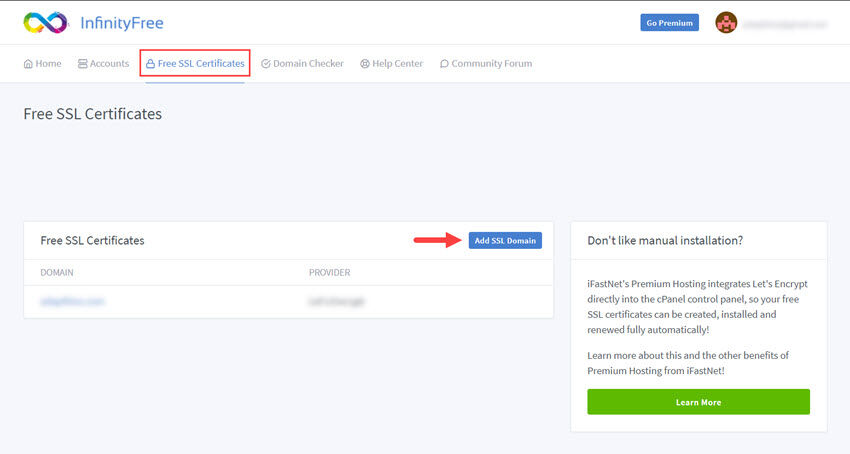The width and height of the screenshot is (850, 454).
Task: Click the Free SSL Certificates page heading
Action: (x=93, y=114)
